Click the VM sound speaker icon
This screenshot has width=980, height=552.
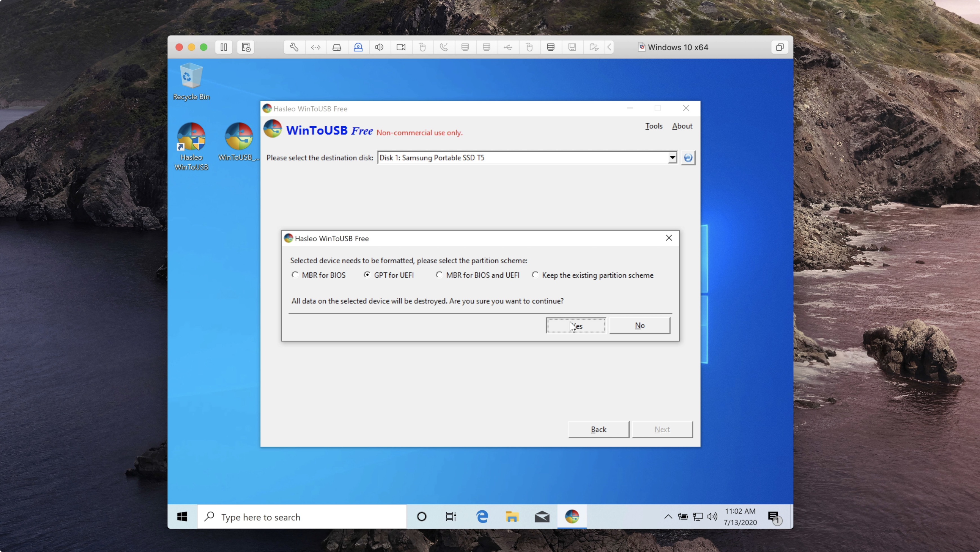[x=379, y=47]
